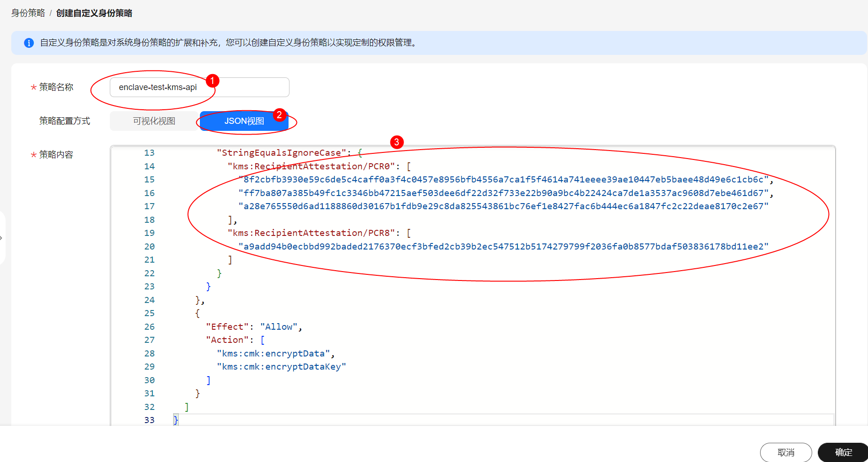The image size is (868, 462).
Task: Click the 策略配置方式 label
Action: point(65,121)
